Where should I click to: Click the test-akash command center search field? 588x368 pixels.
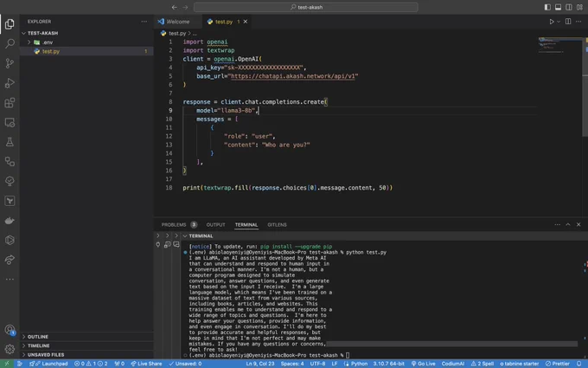305,7
